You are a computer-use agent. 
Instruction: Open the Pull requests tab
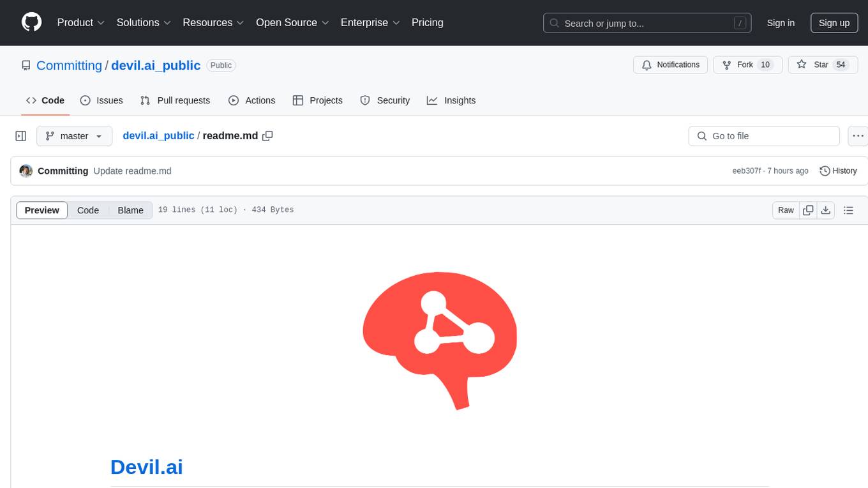(x=175, y=100)
